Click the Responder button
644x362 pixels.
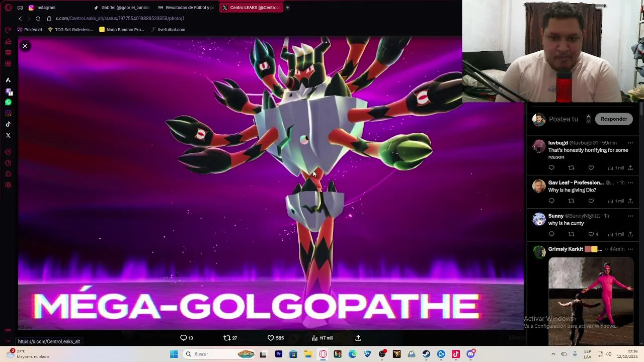tap(614, 119)
